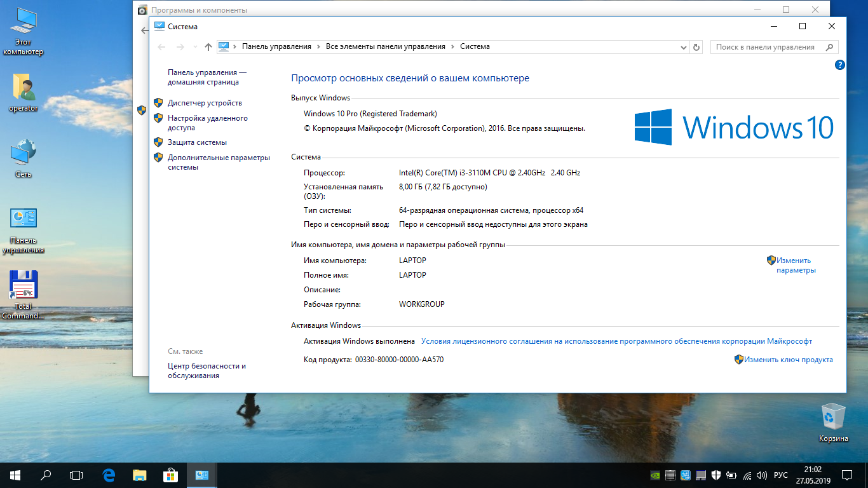Click the Wi-Fi network tray icon
The image size is (868, 488).
click(x=747, y=475)
